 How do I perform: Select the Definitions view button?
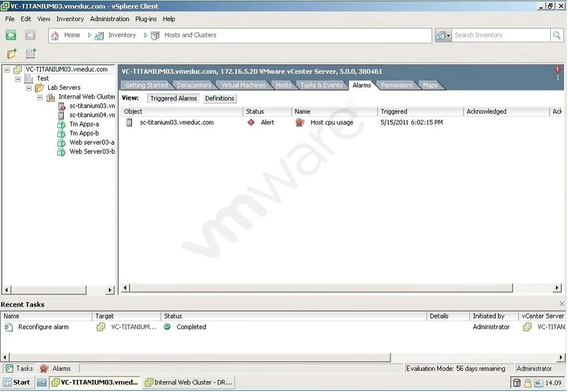point(220,99)
